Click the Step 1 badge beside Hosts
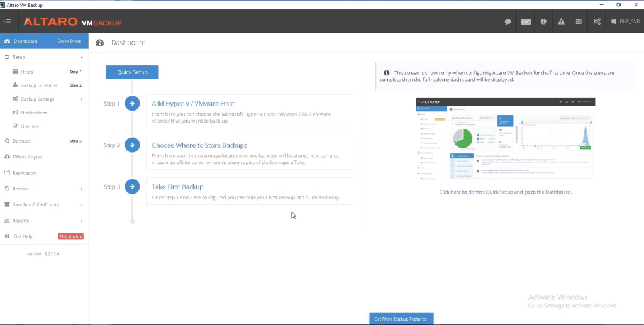This screenshot has height=325, width=644. tap(75, 72)
